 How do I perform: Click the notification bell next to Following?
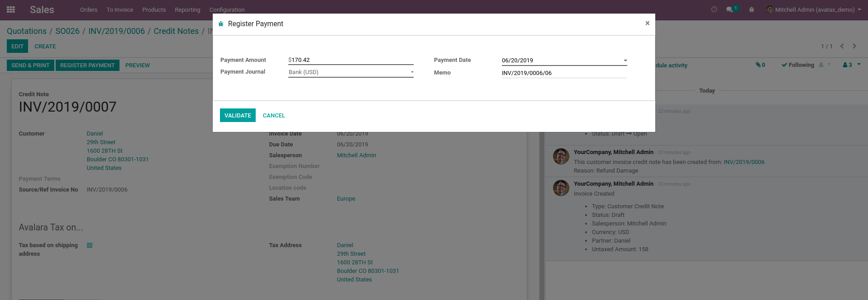point(821,65)
